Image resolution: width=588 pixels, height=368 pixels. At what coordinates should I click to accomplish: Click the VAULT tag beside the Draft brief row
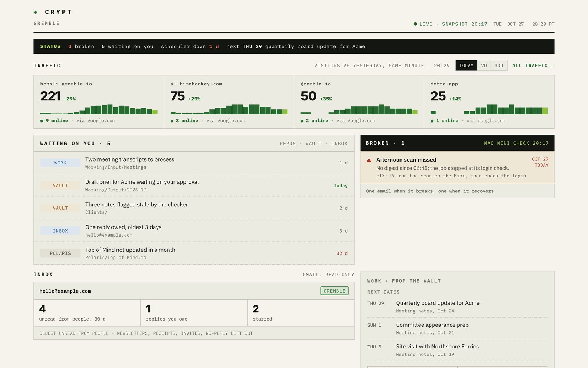(60, 185)
